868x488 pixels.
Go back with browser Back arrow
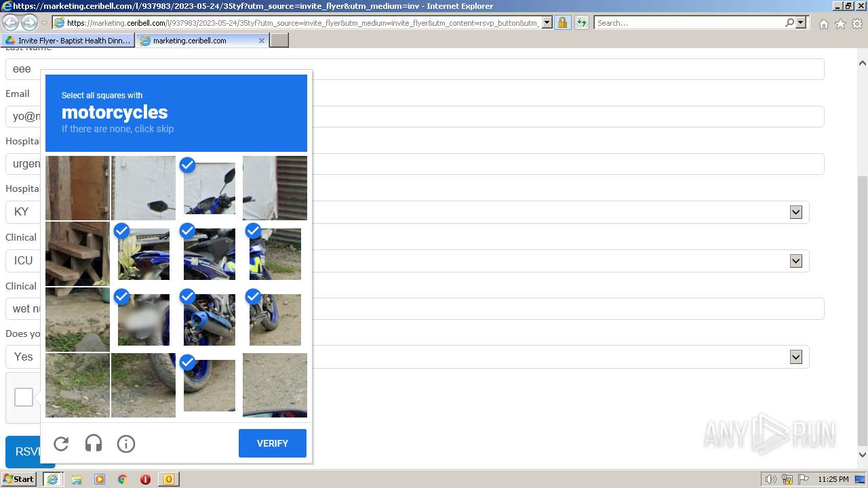[x=11, y=22]
